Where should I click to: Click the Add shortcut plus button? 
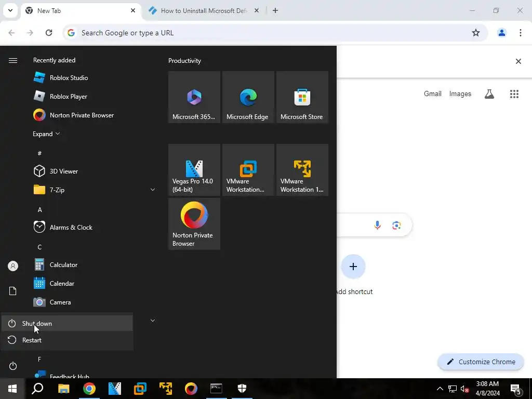point(353,267)
